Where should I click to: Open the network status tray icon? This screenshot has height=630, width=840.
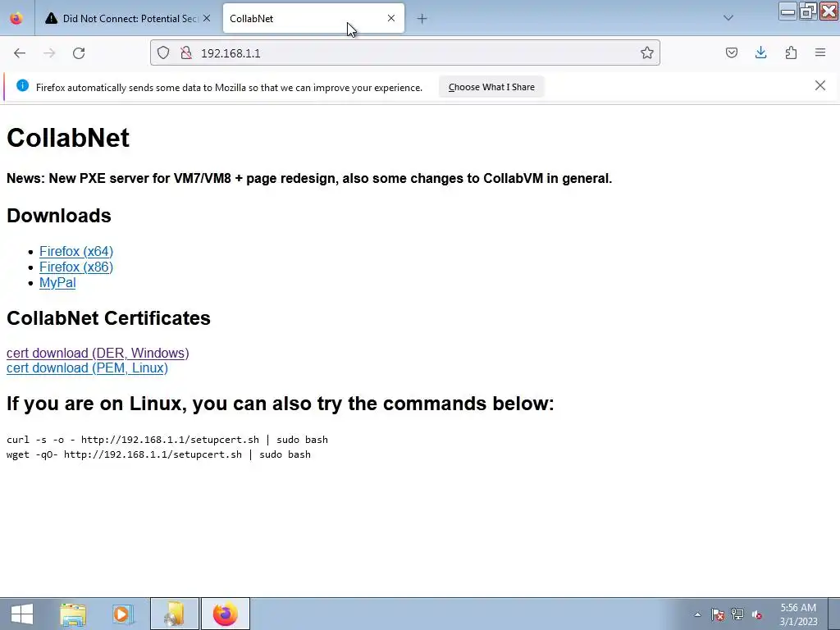click(737, 614)
